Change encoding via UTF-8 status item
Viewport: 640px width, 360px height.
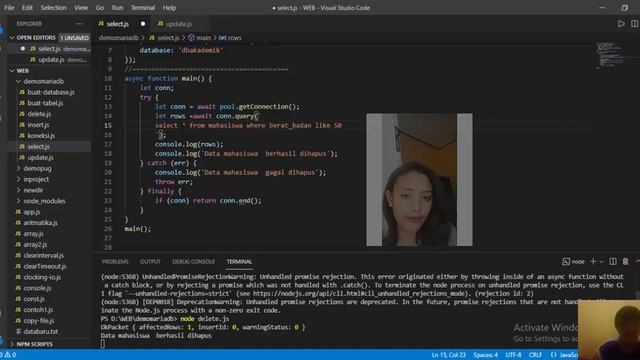coord(513,355)
